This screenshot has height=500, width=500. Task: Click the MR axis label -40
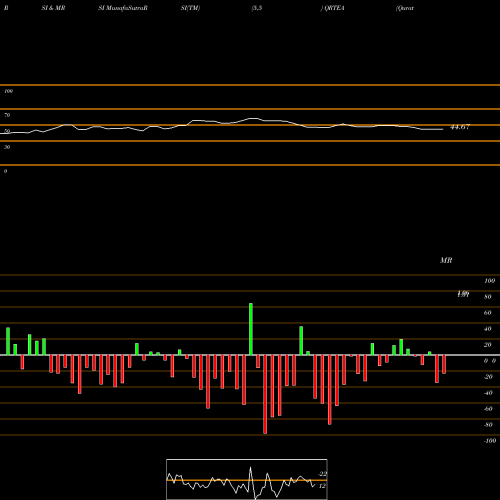click(x=488, y=393)
